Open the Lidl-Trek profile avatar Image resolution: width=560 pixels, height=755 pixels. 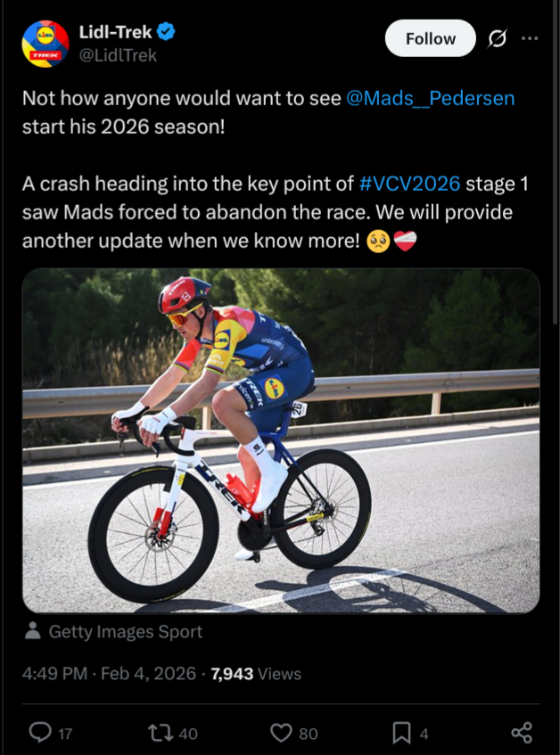[x=45, y=44]
